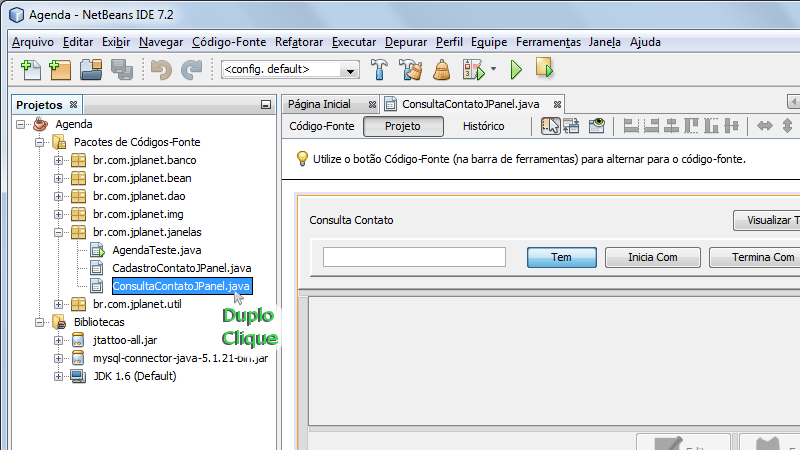Close the ConsultaContatoJPanel.java editor tab
800x450 pixels.
pos(558,105)
